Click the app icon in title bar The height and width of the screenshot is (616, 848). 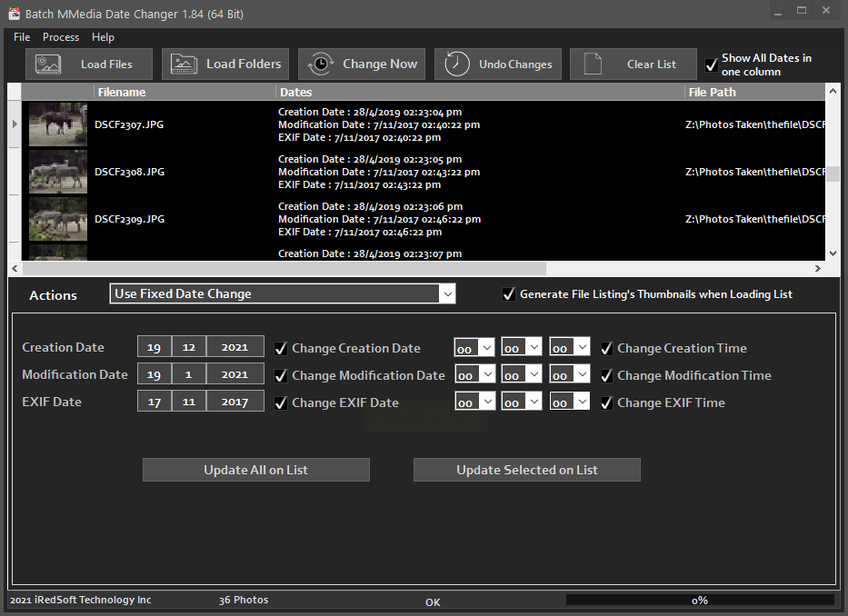tap(14, 15)
